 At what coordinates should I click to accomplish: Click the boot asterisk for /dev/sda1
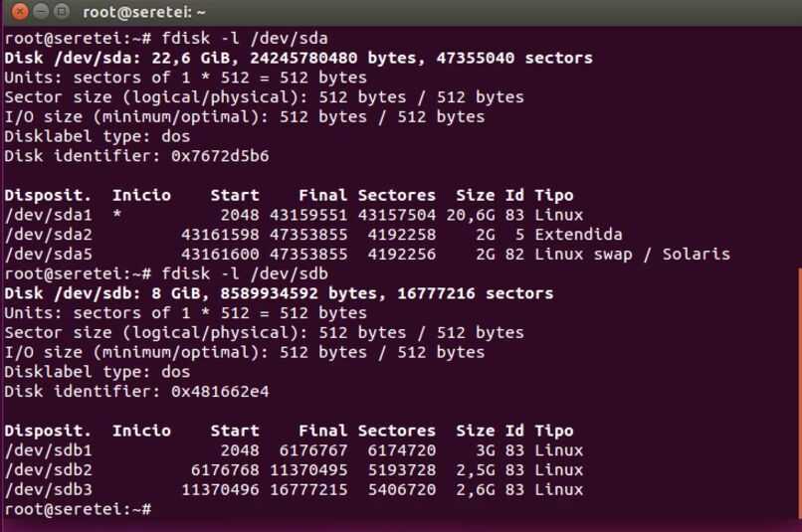(117, 214)
